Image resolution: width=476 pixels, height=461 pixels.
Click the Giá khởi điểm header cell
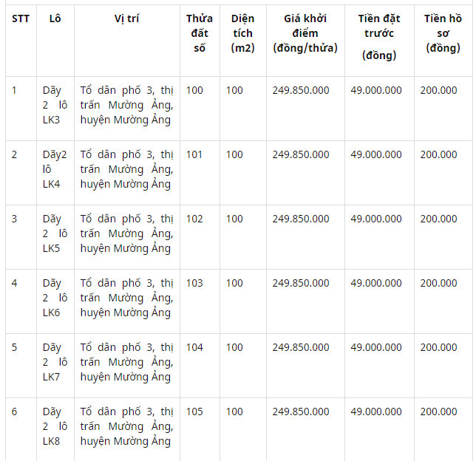coord(305,33)
